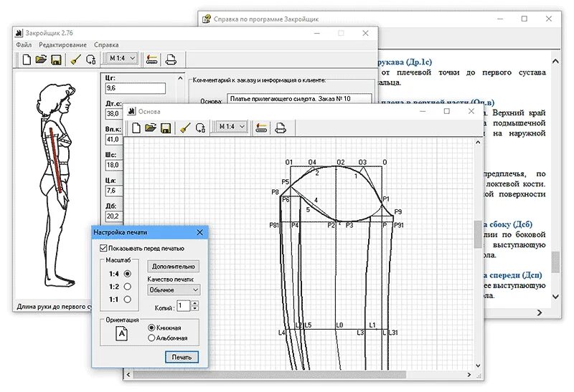574x392 pixels.
Task: Choose Альбомная landscape orientation
Action: point(151,338)
